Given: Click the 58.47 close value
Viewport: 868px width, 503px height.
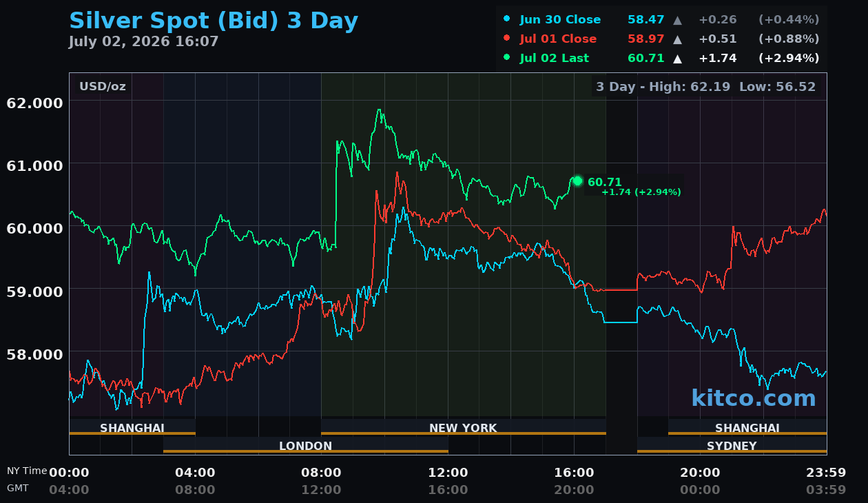Looking at the screenshot, I should (x=646, y=20).
